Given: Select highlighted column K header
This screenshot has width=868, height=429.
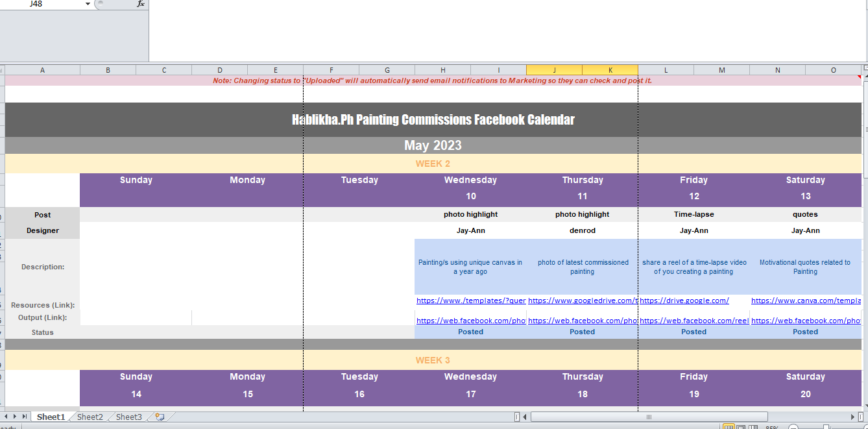Looking at the screenshot, I should 610,70.
